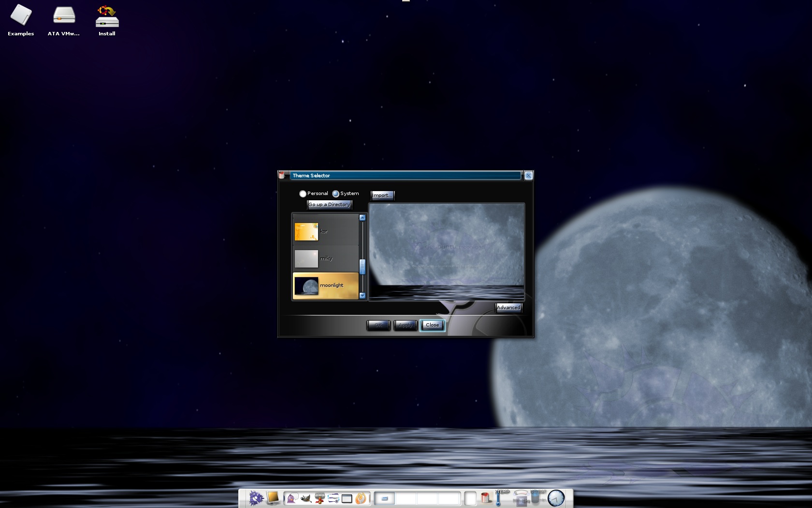Screen dimensions: 812x508
Task: Click the OK button
Action: tap(378, 325)
